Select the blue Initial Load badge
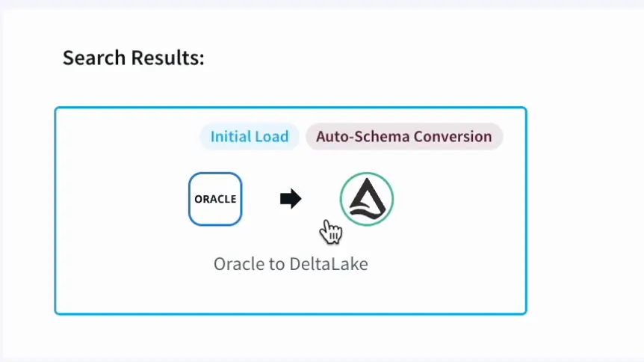 [250, 137]
